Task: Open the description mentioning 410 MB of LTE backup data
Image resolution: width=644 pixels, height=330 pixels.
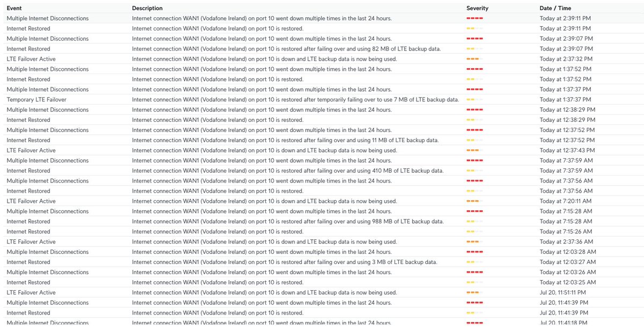Action: [x=288, y=171]
